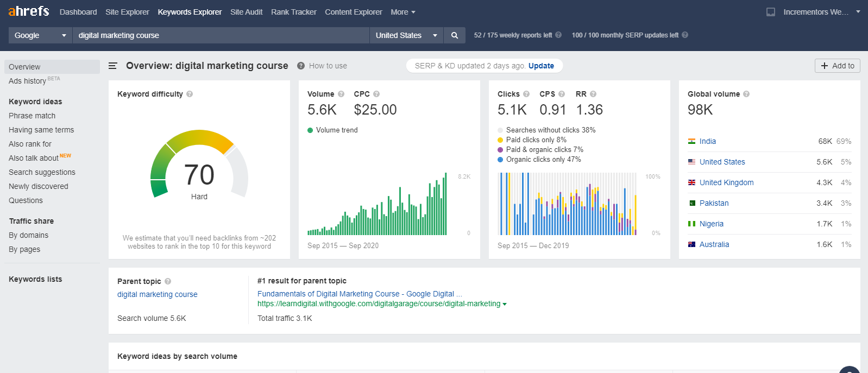Viewport: 868px width, 373px height.
Task: Click the India country link
Action: (x=708, y=141)
